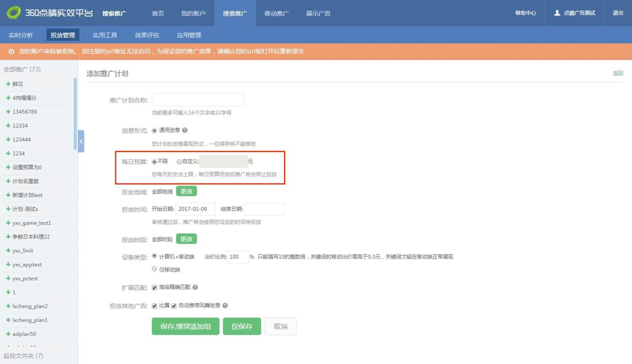Click 更改 button next to 全部地域

click(x=186, y=191)
